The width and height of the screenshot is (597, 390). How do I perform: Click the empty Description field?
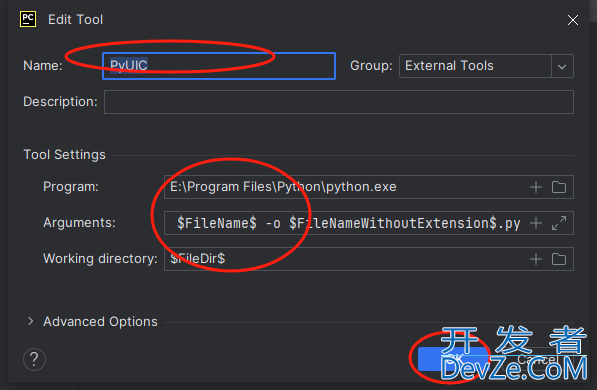339,102
